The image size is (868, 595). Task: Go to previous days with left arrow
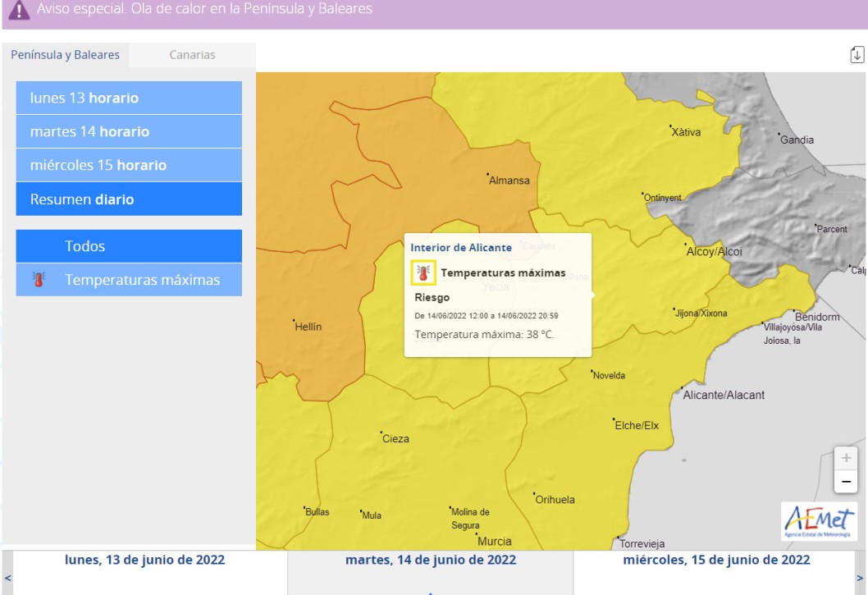point(7,578)
